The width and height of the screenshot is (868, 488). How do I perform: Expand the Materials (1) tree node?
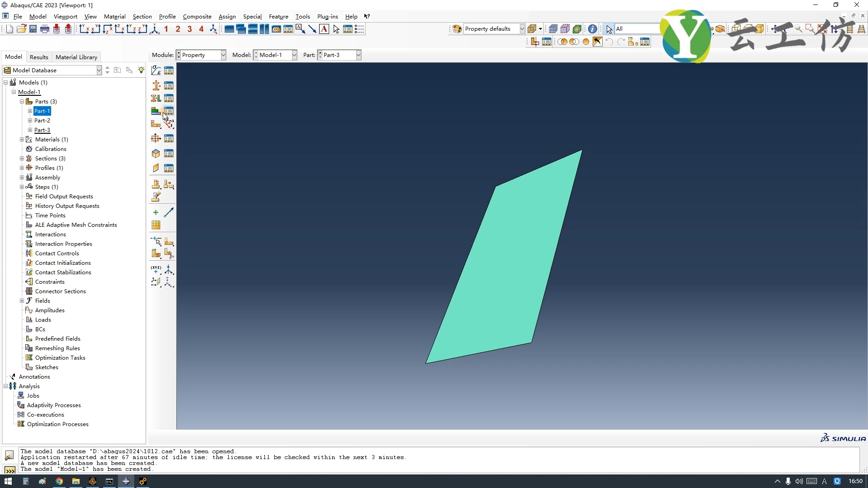[22, 140]
